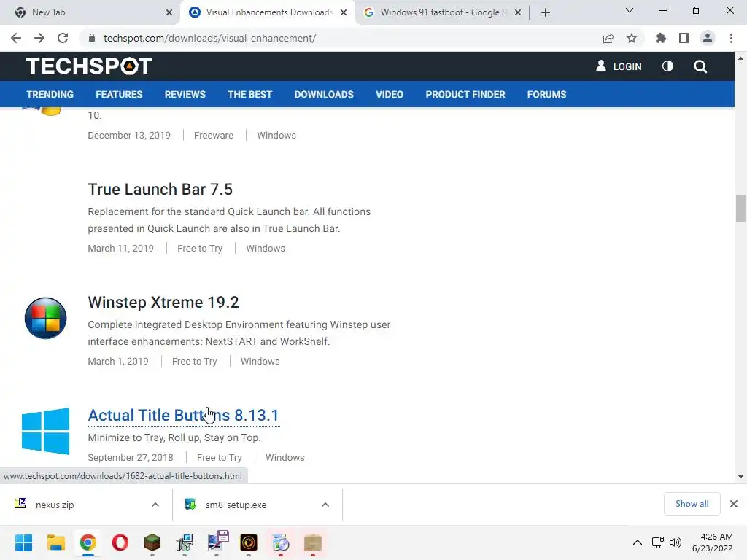Click the TechSpot logo
The width and height of the screenshot is (747, 560).
pyautogui.click(x=89, y=66)
